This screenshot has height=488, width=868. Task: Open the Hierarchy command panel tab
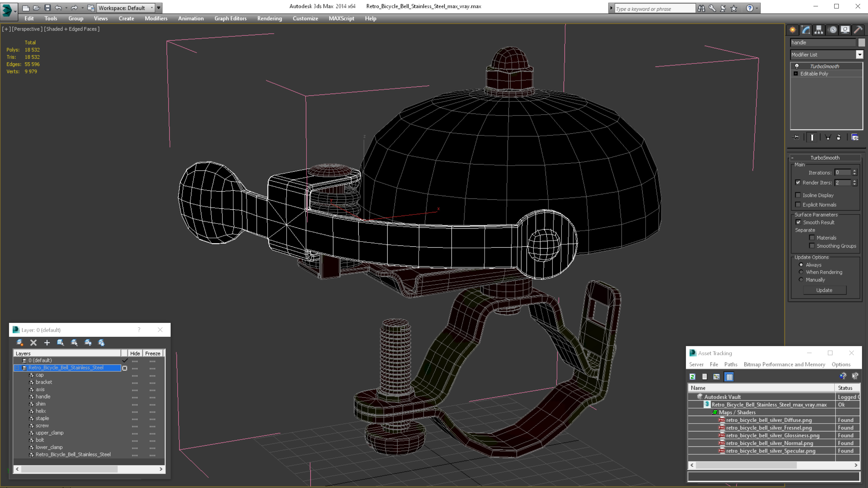coord(819,30)
